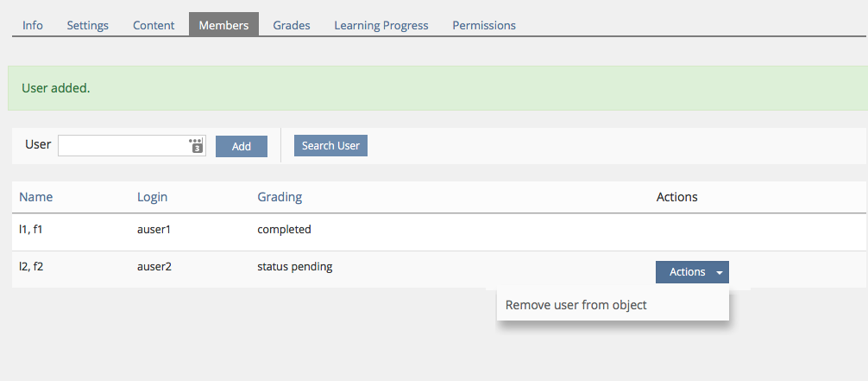
Task: Focus the User text input field
Action: (x=123, y=145)
